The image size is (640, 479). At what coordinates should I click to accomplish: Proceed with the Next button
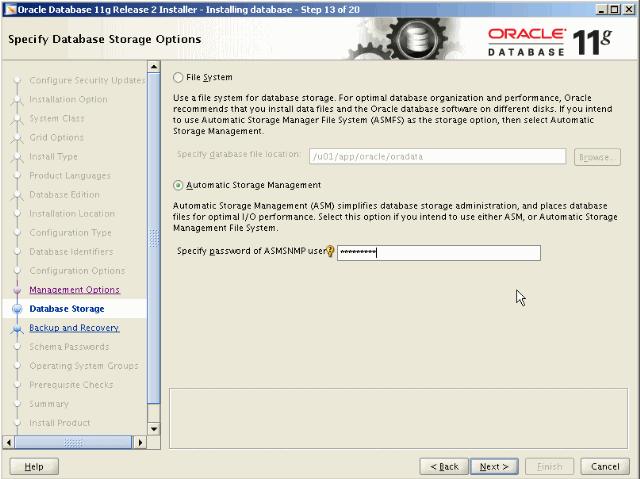click(494, 467)
